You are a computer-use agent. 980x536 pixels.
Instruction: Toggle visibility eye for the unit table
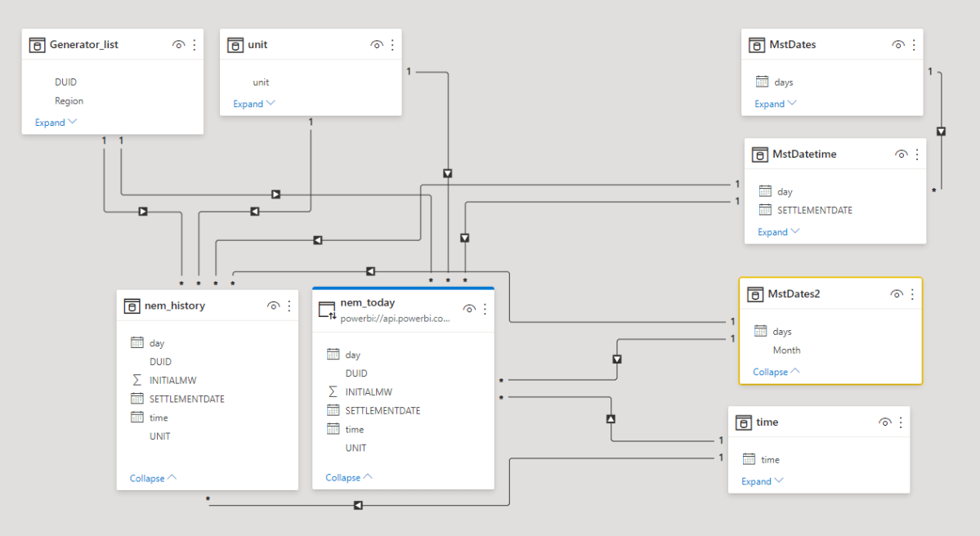point(376,44)
